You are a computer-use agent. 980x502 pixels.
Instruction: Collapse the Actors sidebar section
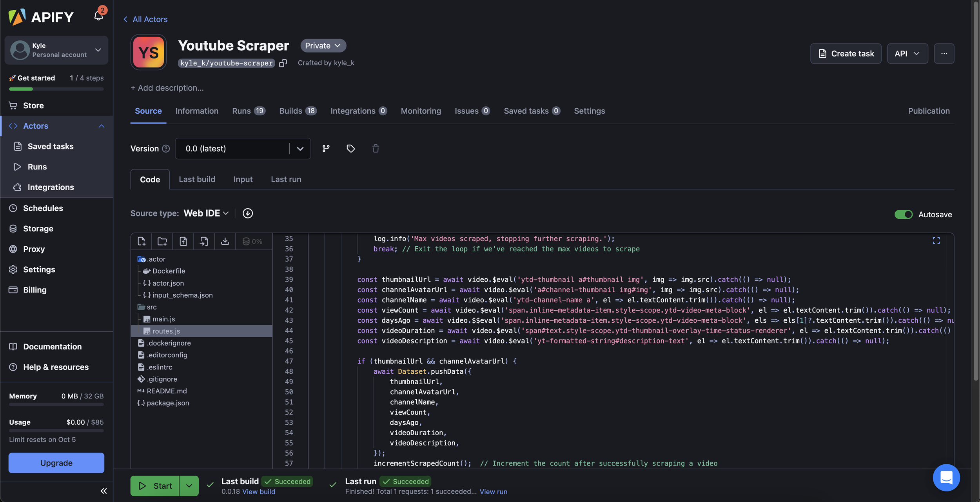coord(102,126)
